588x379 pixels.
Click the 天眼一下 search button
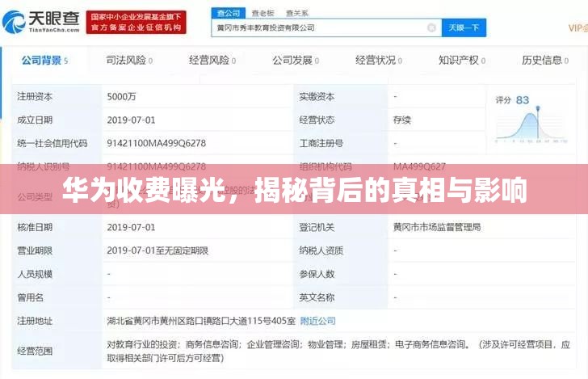464,27
